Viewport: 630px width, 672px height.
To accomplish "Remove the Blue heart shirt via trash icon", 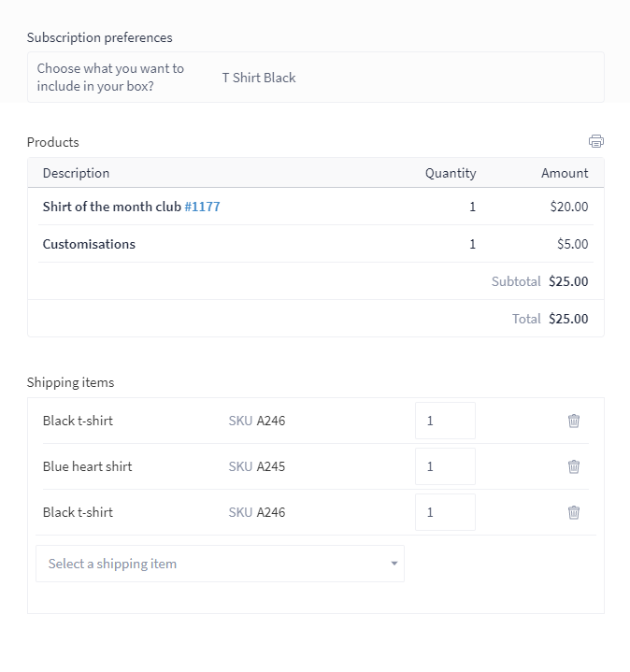I will coord(574,466).
